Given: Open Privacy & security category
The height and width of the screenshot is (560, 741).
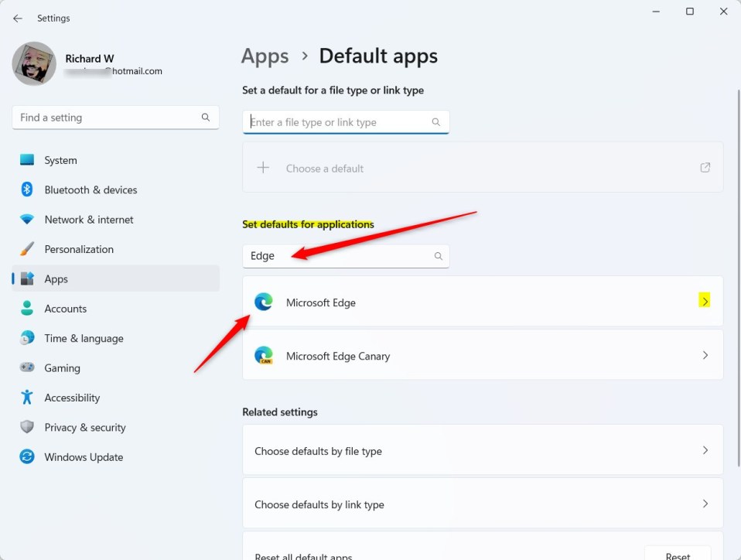Looking at the screenshot, I should tap(115, 428).
